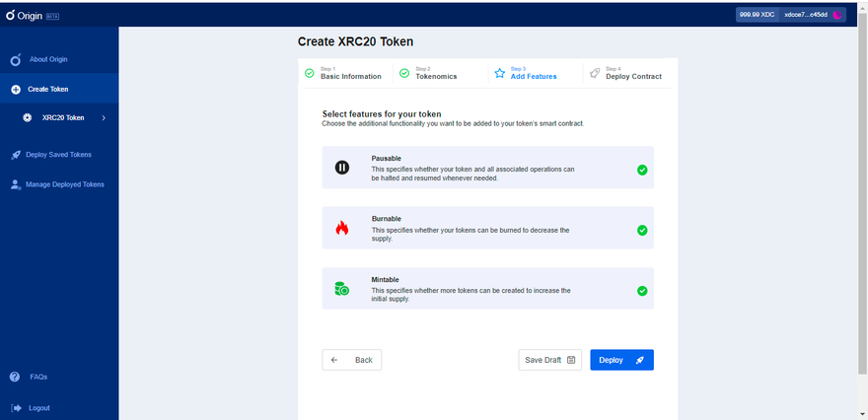
Task: Click the wallet avatar icon top right
Action: (837, 15)
